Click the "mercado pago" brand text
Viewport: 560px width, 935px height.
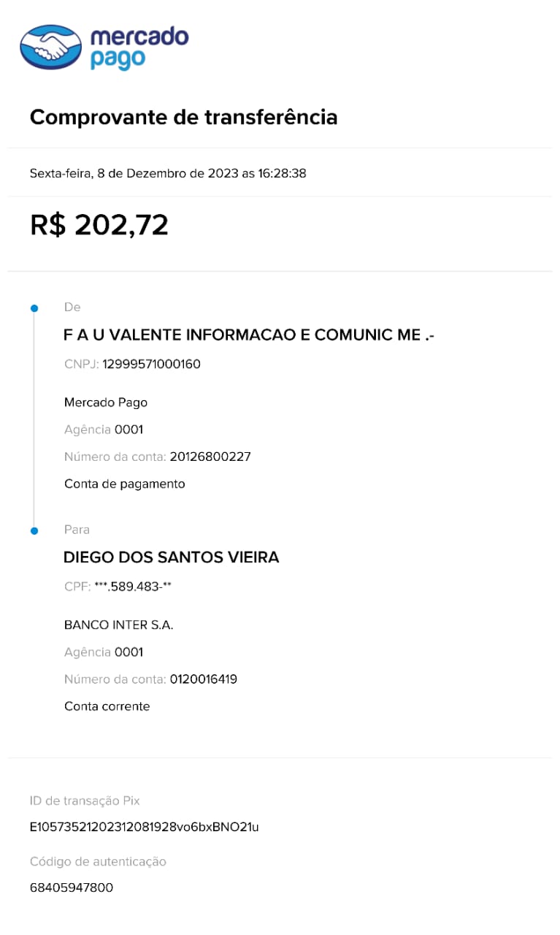point(139,47)
